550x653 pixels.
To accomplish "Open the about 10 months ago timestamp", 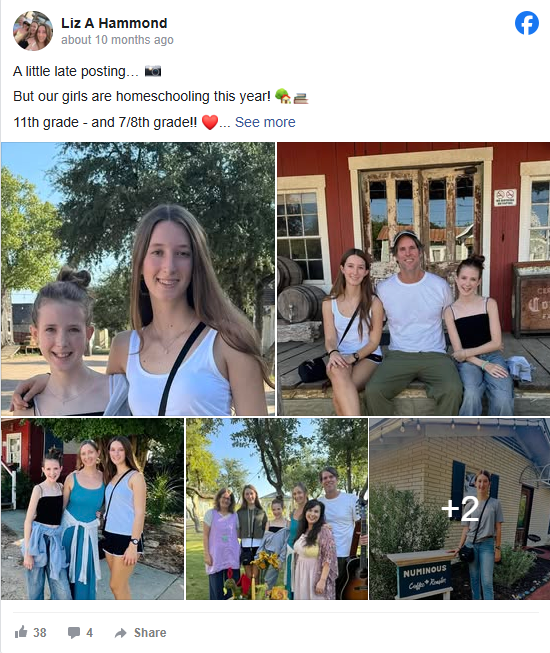I will (117, 40).
